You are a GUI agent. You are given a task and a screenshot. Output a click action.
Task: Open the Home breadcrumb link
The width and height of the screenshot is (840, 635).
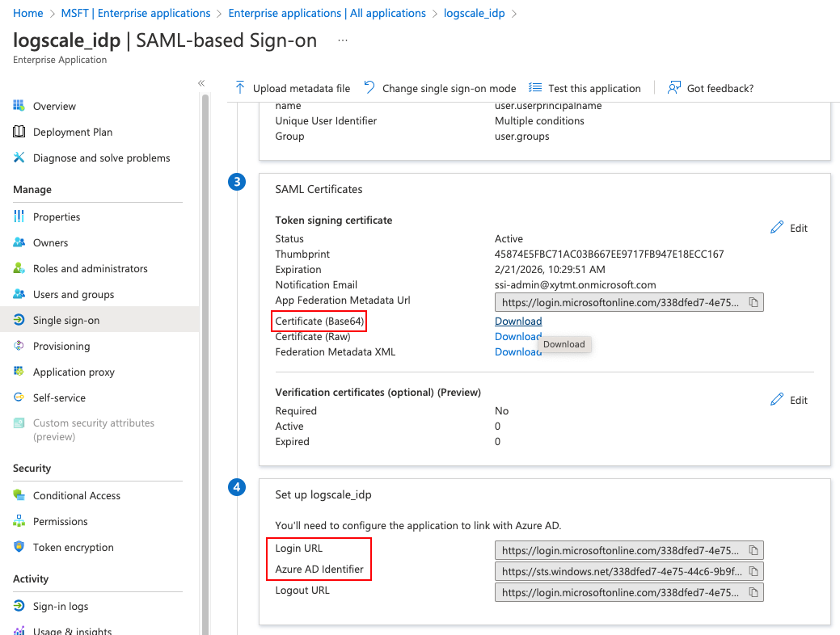(27, 13)
